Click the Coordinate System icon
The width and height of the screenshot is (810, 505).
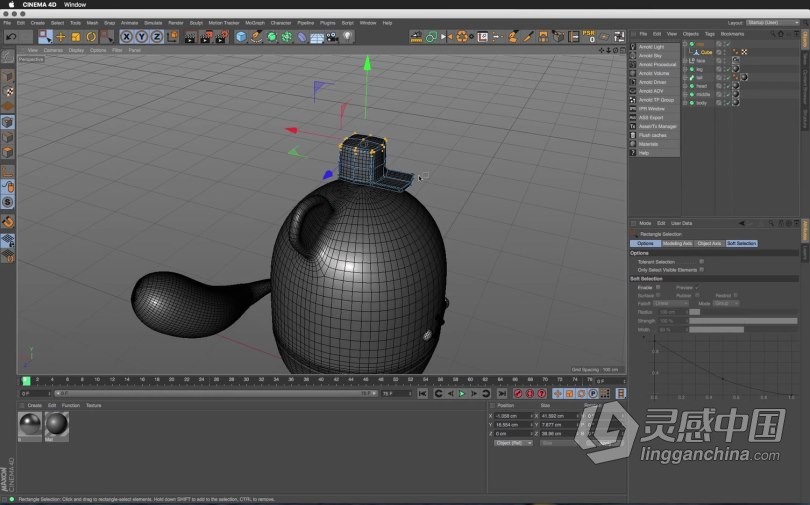(x=172, y=37)
